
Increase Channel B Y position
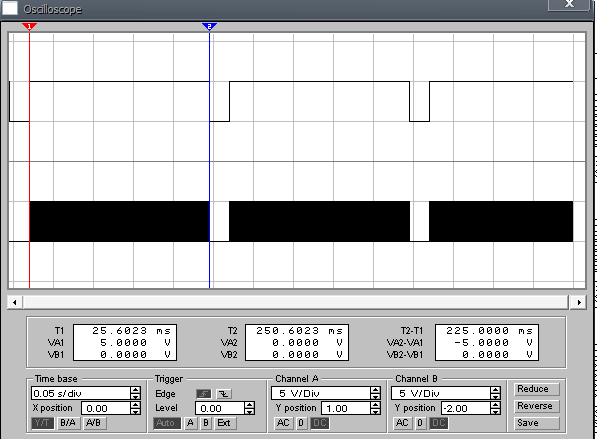point(495,405)
